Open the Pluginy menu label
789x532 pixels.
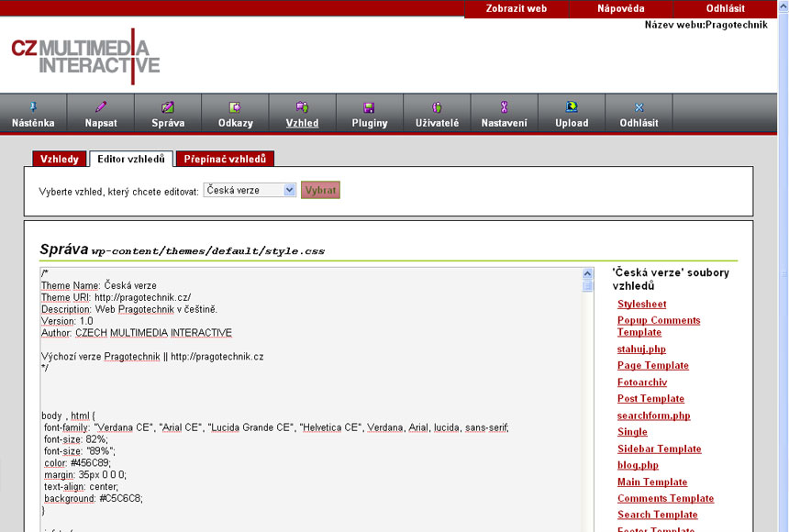[x=370, y=123]
